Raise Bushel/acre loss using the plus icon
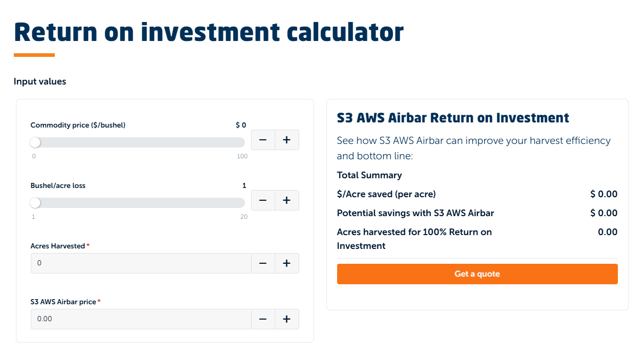The height and width of the screenshot is (357, 644). [x=287, y=200]
